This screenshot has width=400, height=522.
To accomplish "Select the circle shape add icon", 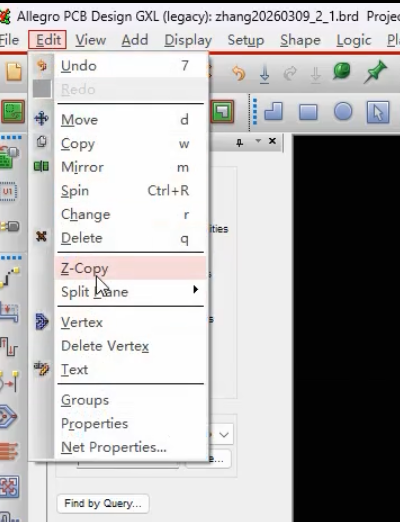I will (x=343, y=111).
